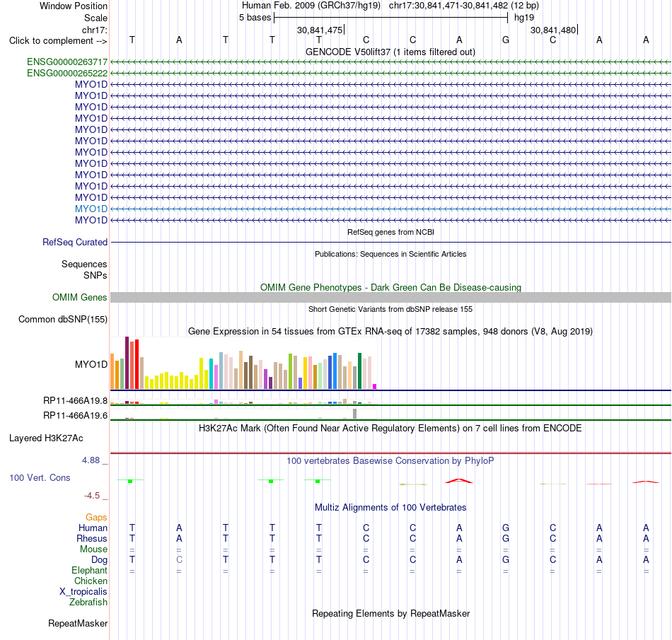
Task: Click the 'Sequences' track label
Action: pyautogui.click(x=84, y=264)
